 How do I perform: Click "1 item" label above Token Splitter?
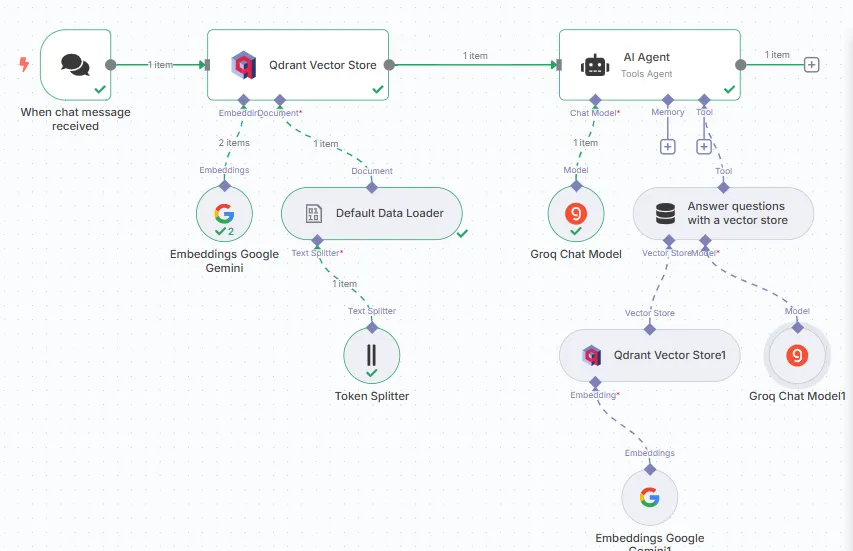pyautogui.click(x=345, y=283)
